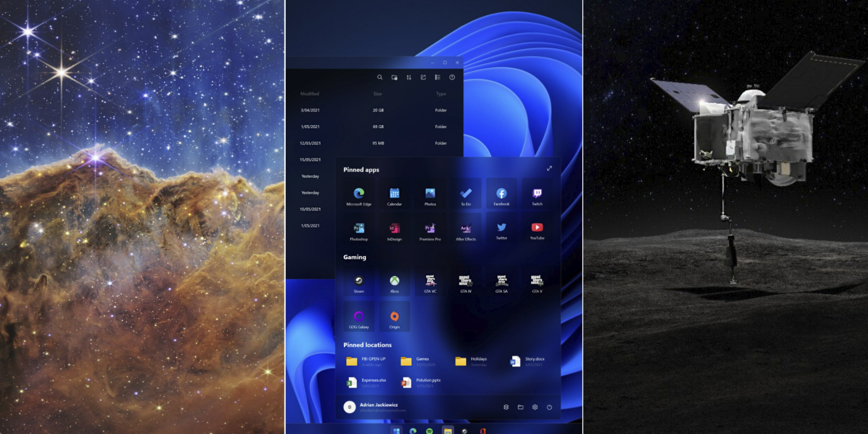Sort files by the Type column header

click(441, 94)
